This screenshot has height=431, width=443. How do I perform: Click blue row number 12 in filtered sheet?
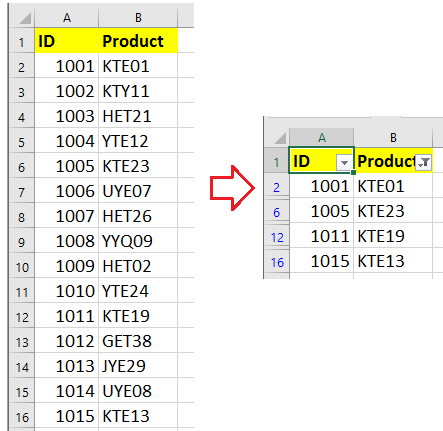277,237
